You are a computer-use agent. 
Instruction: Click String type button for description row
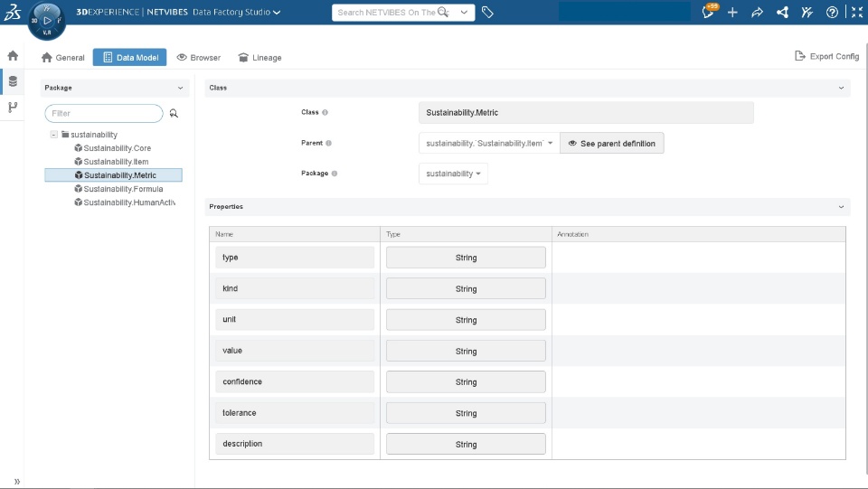pos(467,444)
